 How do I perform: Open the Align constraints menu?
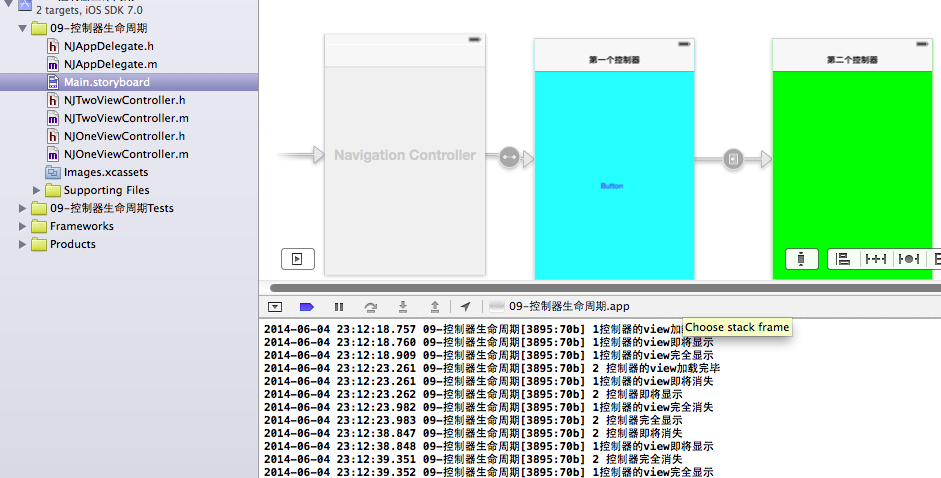coord(843,259)
